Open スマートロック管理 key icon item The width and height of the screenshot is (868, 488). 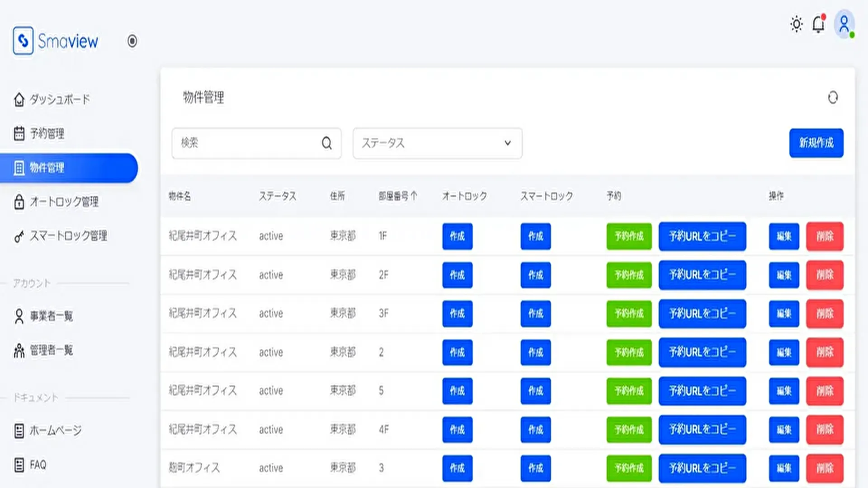[x=68, y=236]
